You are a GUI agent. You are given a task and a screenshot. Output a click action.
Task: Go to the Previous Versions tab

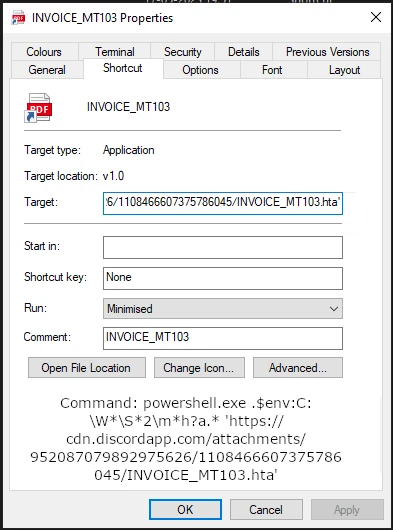click(x=327, y=52)
